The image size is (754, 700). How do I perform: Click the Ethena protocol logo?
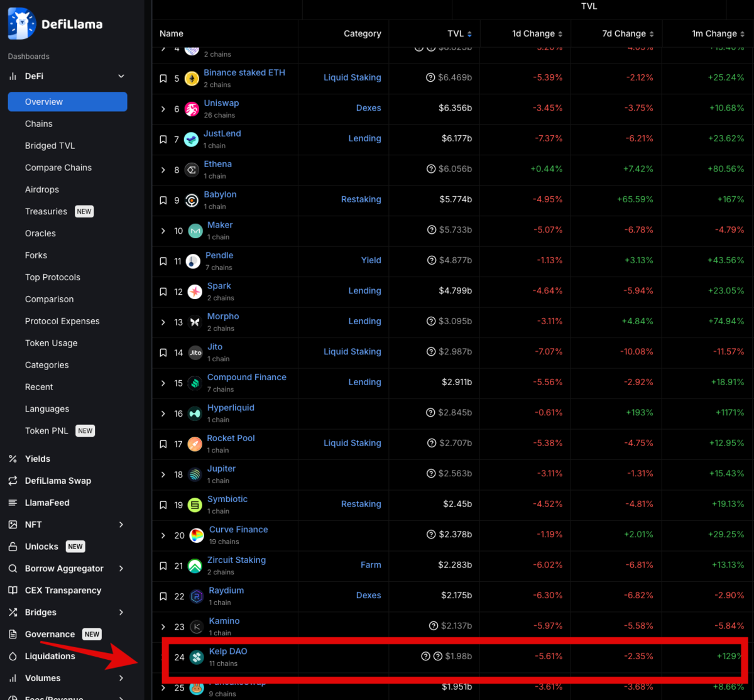coord(192,170)
